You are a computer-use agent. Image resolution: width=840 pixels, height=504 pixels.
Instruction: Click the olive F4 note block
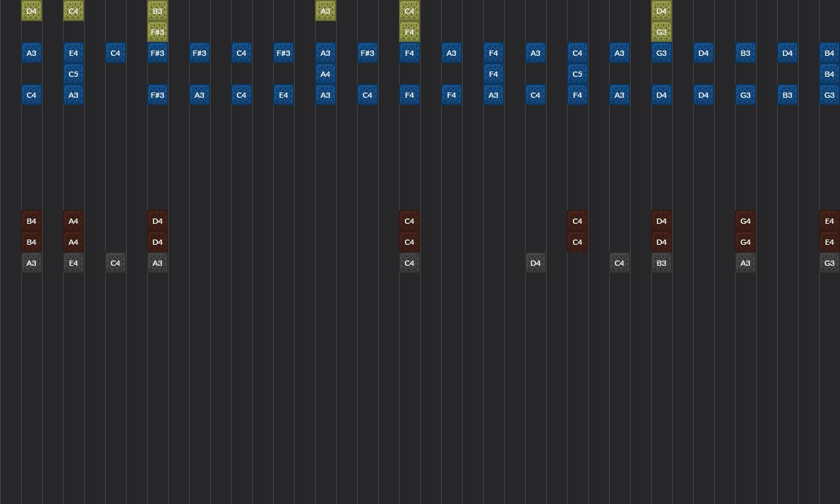[x=409, y=32]
